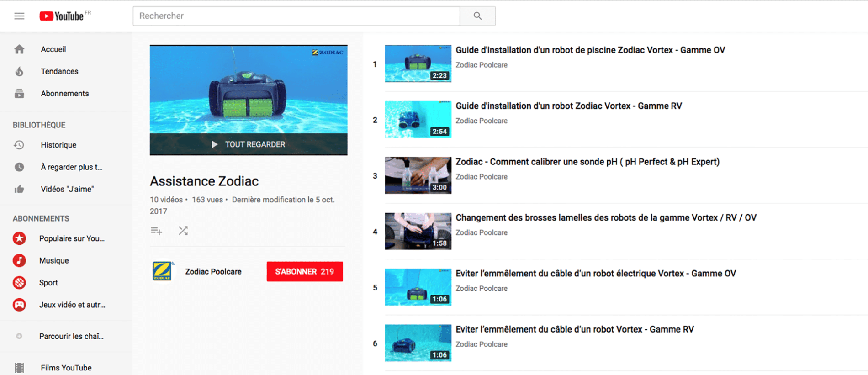Open the Zodiac Poolcare channel avatar
The width and height of the screenshot is (868, 375).
click(x=162, y=271)
